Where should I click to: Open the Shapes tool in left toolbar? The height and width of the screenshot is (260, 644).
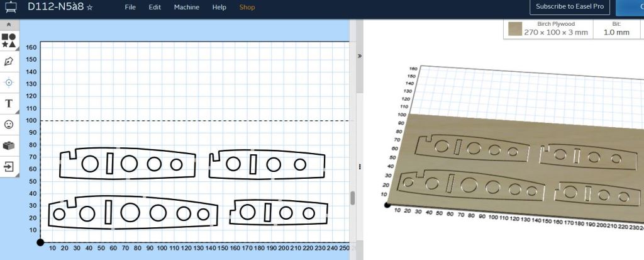9,41
